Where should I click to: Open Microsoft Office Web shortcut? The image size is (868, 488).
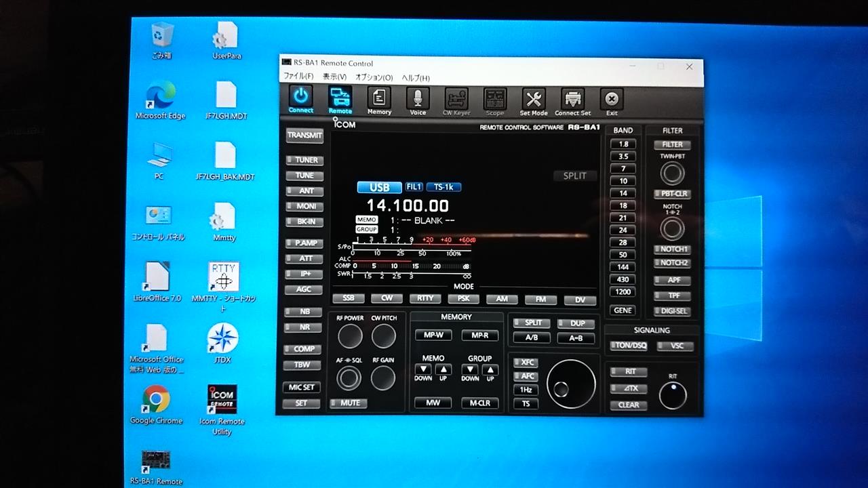pos(157,348)
